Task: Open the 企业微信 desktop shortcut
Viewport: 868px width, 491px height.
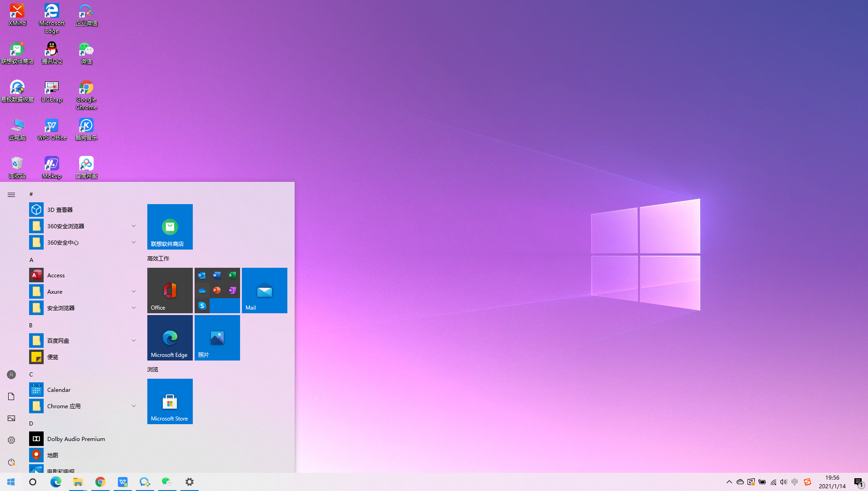Action: (x=86, y=15)
